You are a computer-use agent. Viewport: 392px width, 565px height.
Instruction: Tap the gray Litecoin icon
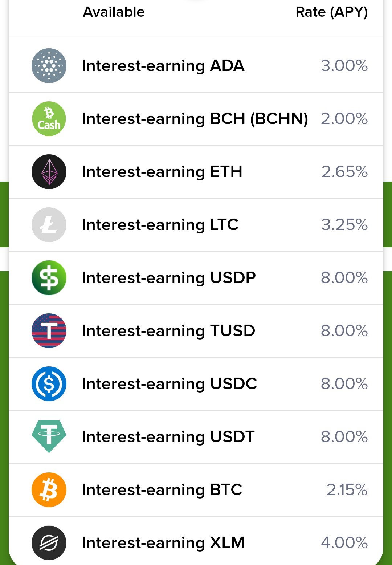click(x=49, y=225)
